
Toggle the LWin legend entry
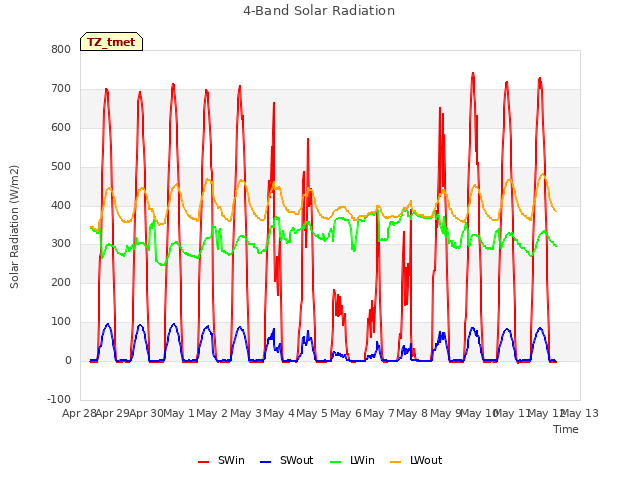pyautogui.click(x=352, y=460)
